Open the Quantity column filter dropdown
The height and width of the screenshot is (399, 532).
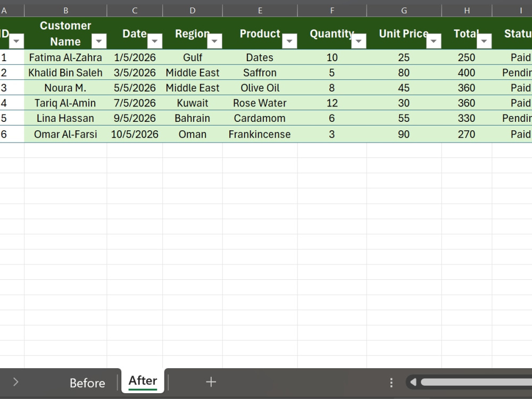(x=359, y=41)
